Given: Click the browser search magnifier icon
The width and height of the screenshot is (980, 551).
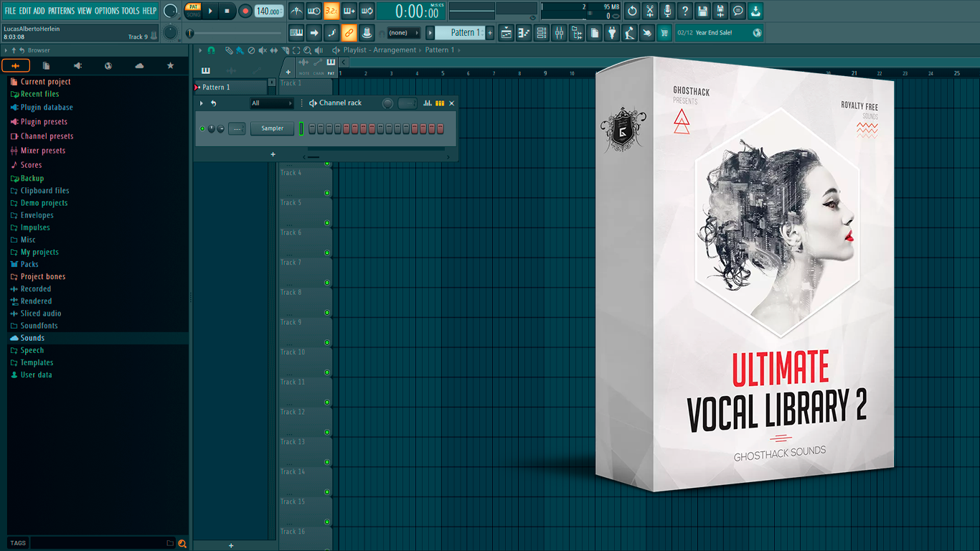Looking at the screenshot, I should click(182, 543).
